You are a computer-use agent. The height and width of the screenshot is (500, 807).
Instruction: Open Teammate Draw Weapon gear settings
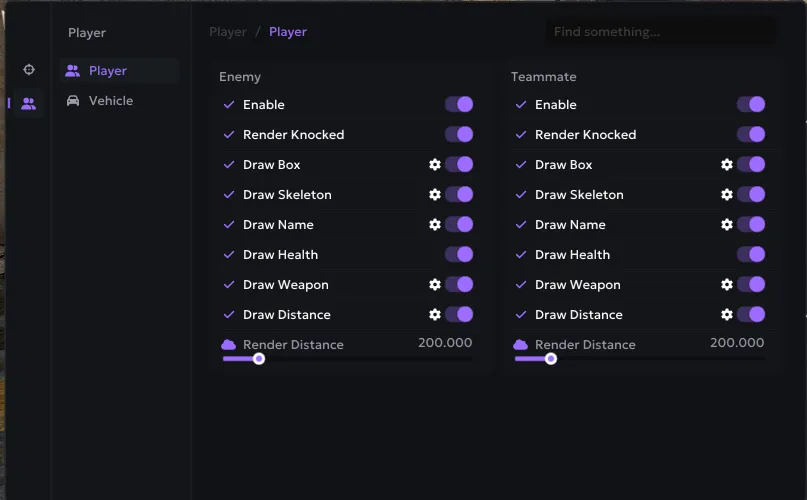[727, 284]
